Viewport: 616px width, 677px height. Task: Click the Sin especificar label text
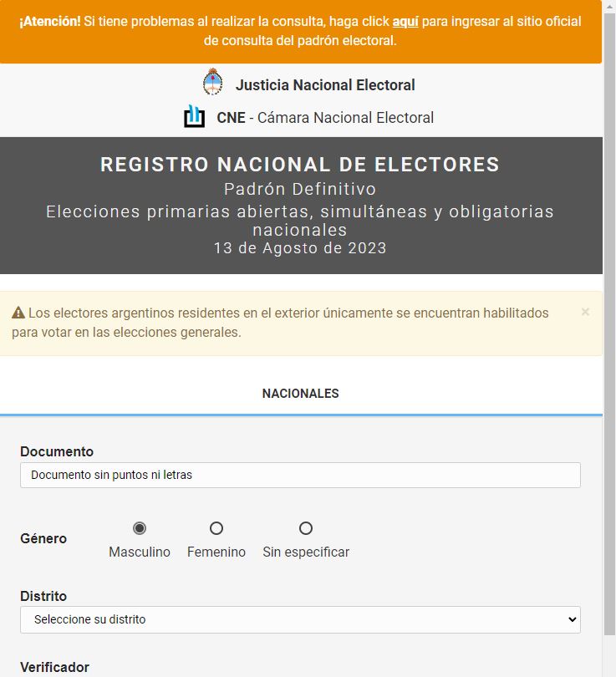point(306,552)
